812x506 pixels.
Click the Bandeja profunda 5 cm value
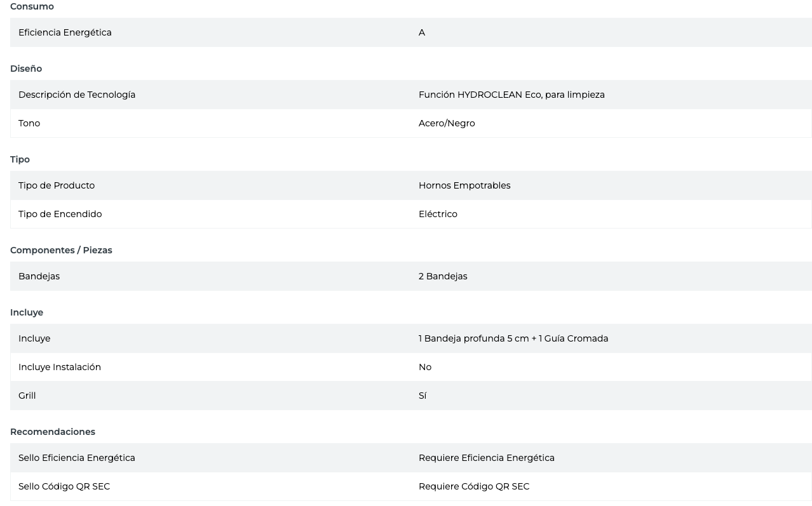513,338
